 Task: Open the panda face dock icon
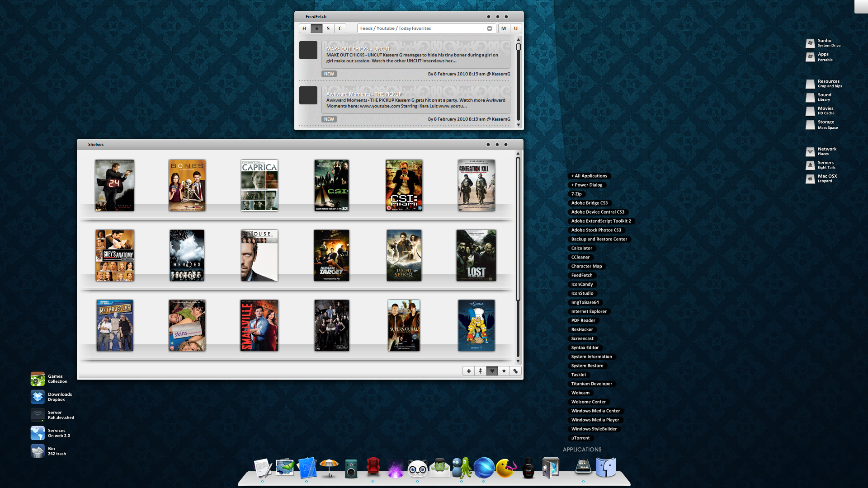point(417,469)
